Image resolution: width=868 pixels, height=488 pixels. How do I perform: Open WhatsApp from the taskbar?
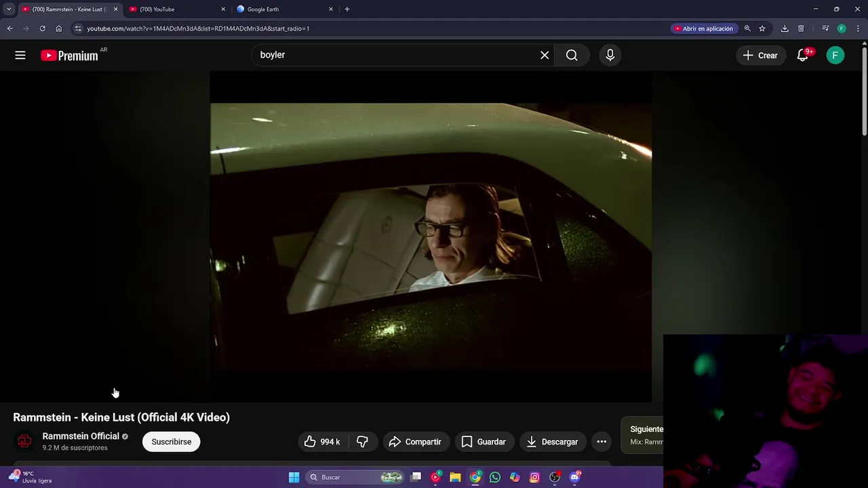point(495,477)
